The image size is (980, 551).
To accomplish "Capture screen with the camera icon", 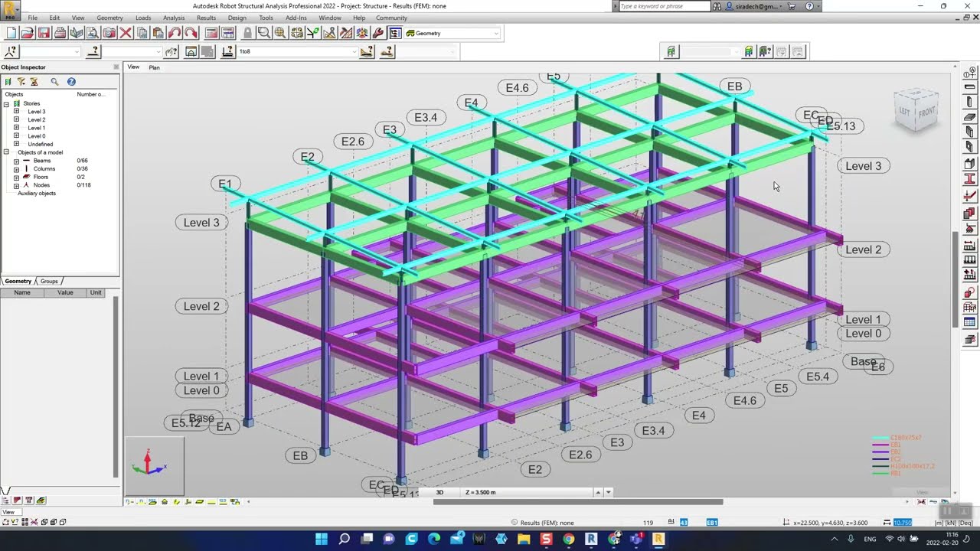I will (x=109, y=33).
